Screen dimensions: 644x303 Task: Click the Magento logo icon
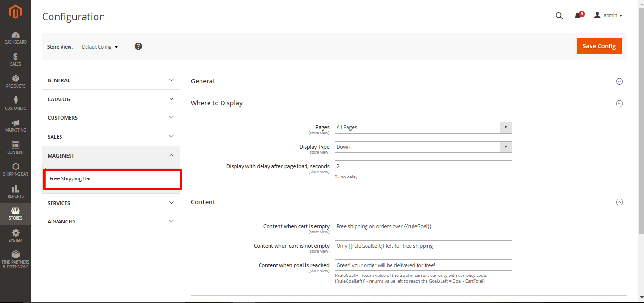click(16, 12)
